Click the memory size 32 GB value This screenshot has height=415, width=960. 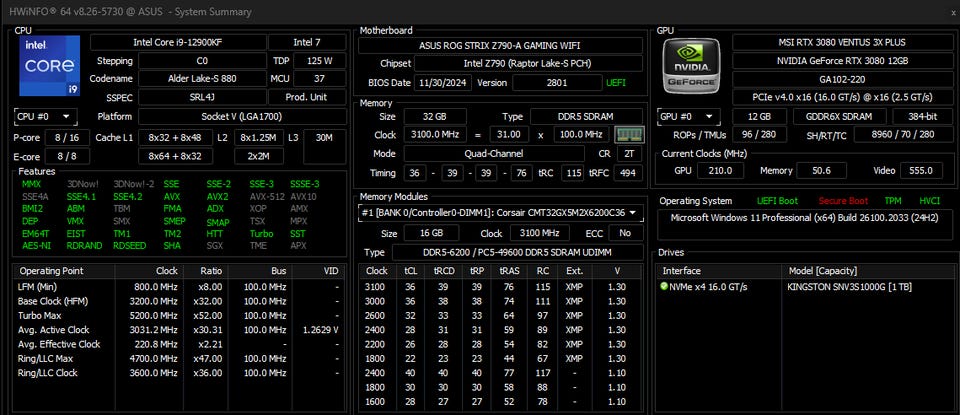[x=434, y=116]
